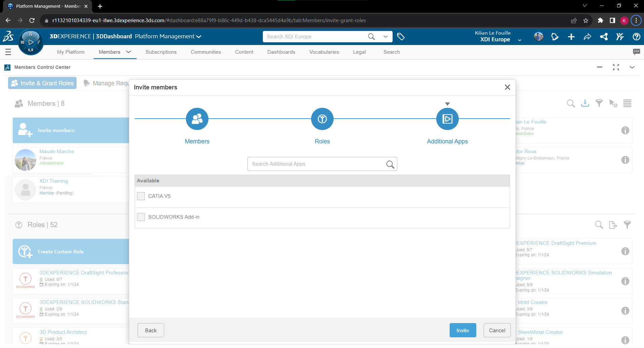Expand the Platform Management dropdown chevron

point(199,37)
